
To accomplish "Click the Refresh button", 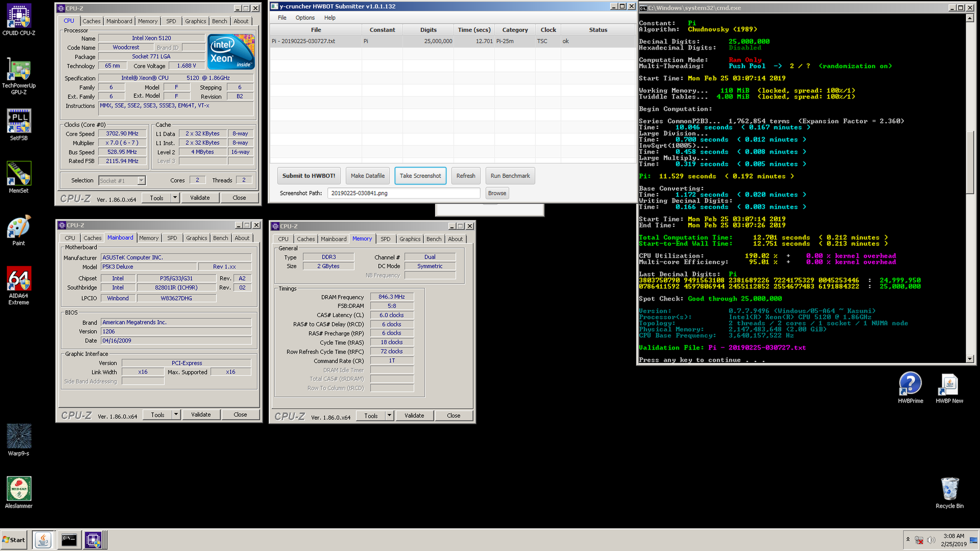I will 465,176.
